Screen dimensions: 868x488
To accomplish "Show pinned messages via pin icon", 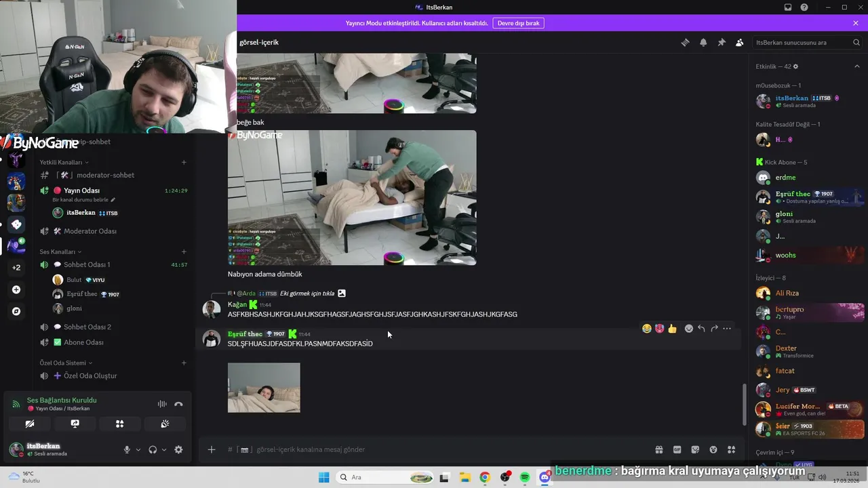I will (x=722, y=42).
